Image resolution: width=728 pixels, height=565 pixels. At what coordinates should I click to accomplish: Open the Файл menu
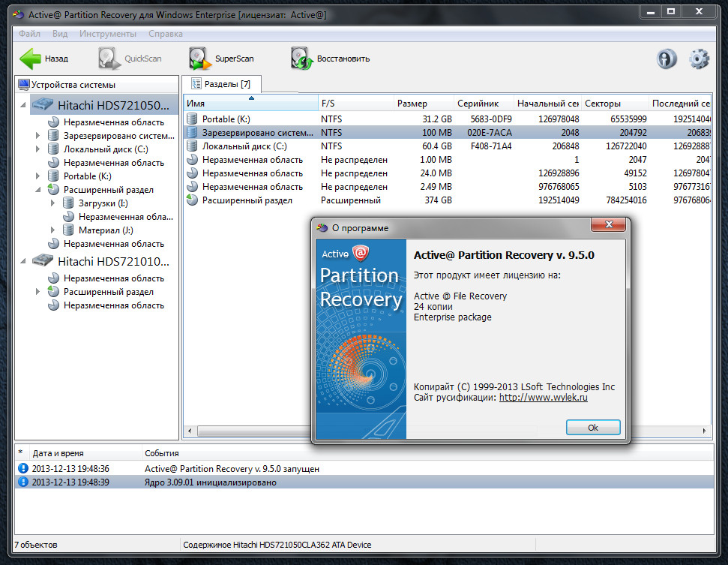30,34
